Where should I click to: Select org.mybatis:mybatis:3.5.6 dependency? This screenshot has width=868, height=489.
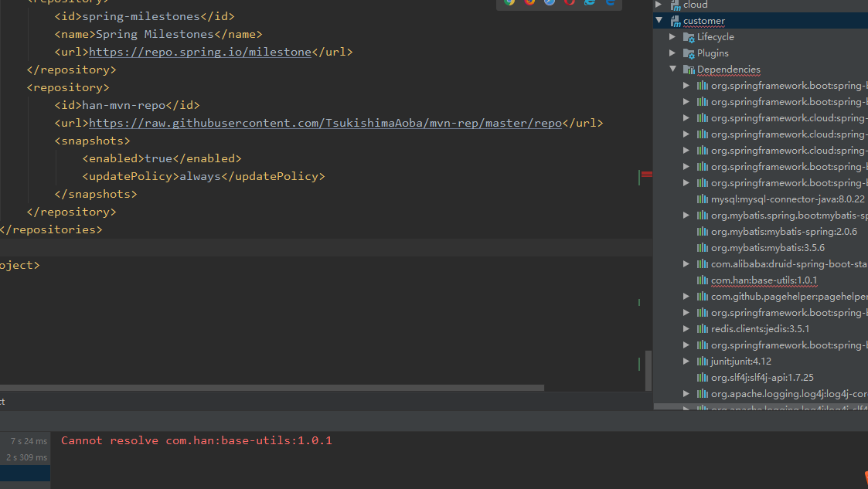click(x=768, y=248)
